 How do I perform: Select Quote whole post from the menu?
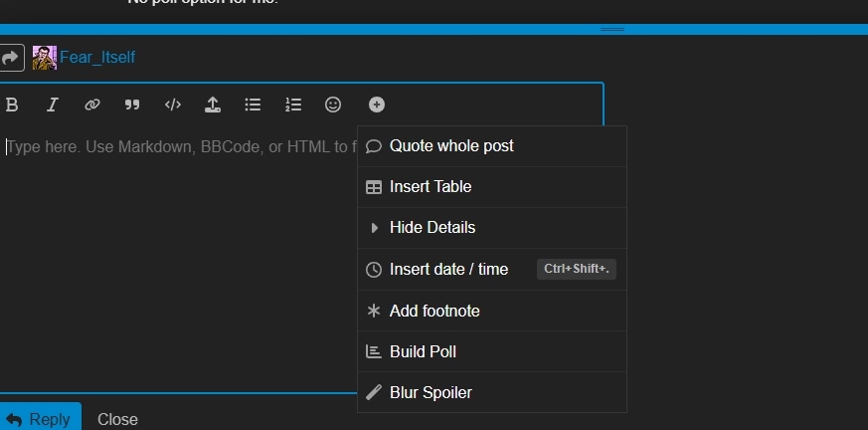point(451,146)
